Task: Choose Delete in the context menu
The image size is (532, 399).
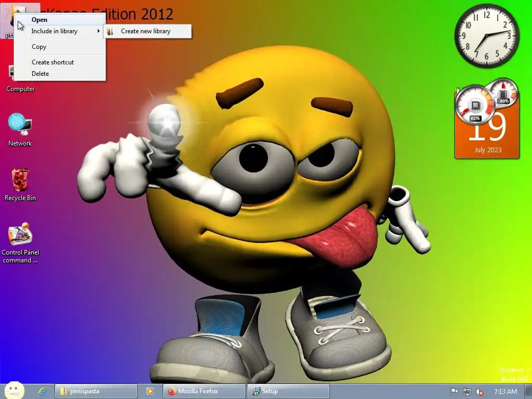Action: coord(60,74)
